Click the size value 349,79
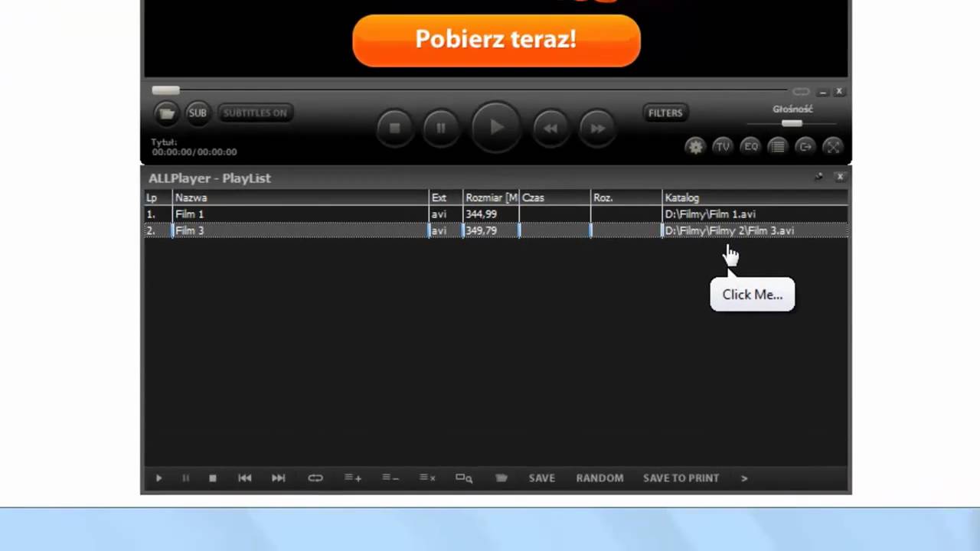 pyautogui.click(x=481, y=230)
